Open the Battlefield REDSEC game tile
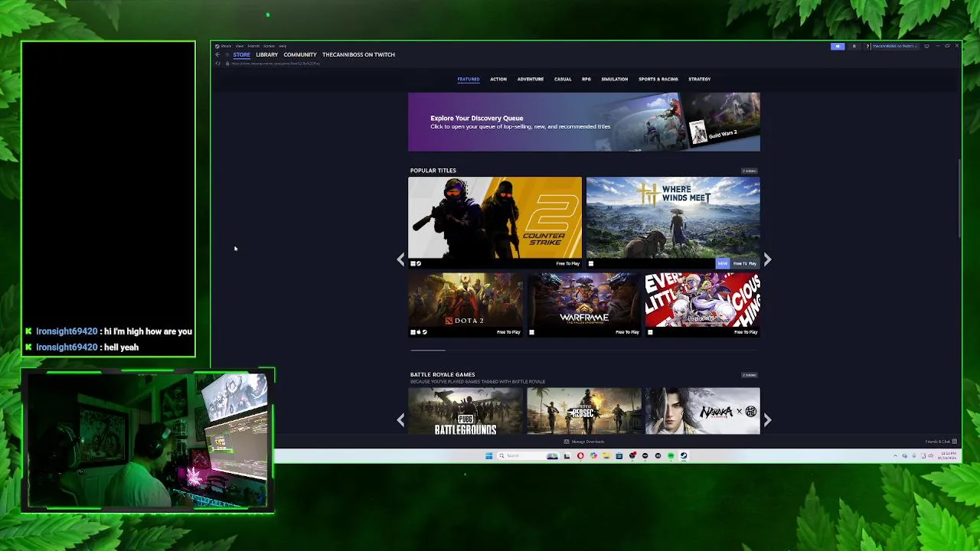The image size is (980, 551). pos(584,411)
